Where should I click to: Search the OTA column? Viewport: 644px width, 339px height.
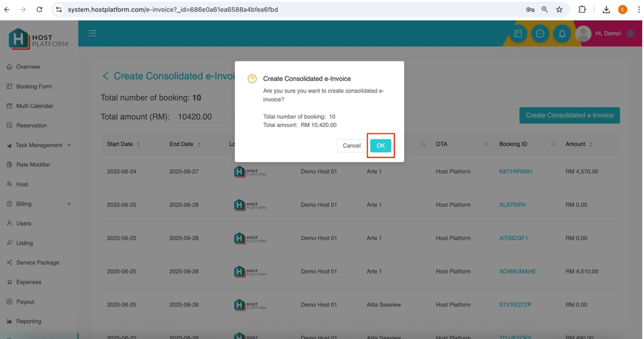[x=487, y=144]
